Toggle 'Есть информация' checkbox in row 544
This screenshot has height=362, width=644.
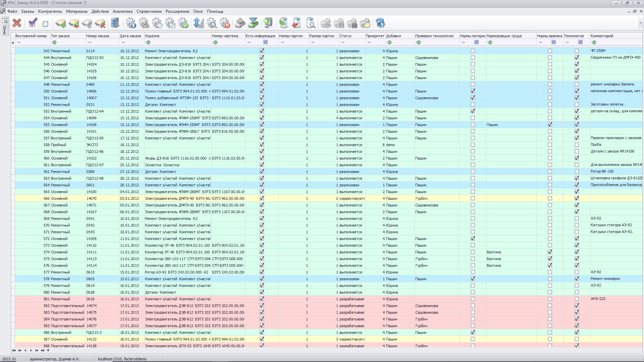(262, 58)
